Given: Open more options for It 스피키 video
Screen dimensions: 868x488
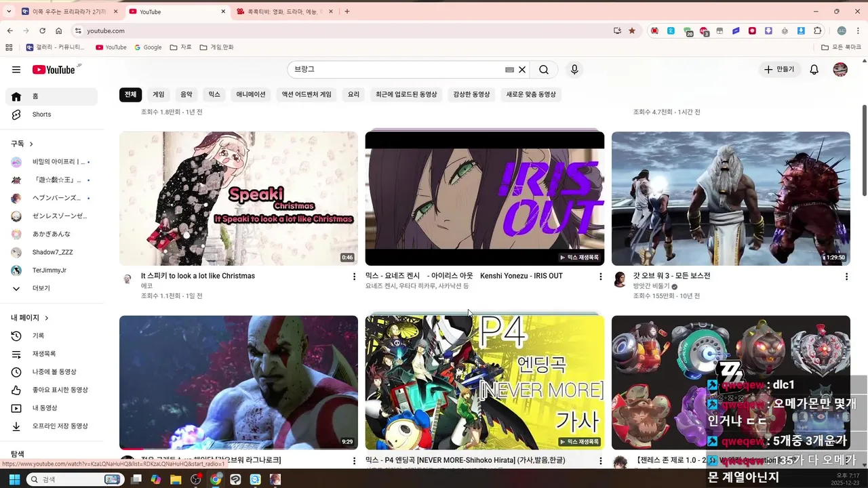Looking at the screenshot, I should point(354,277).
